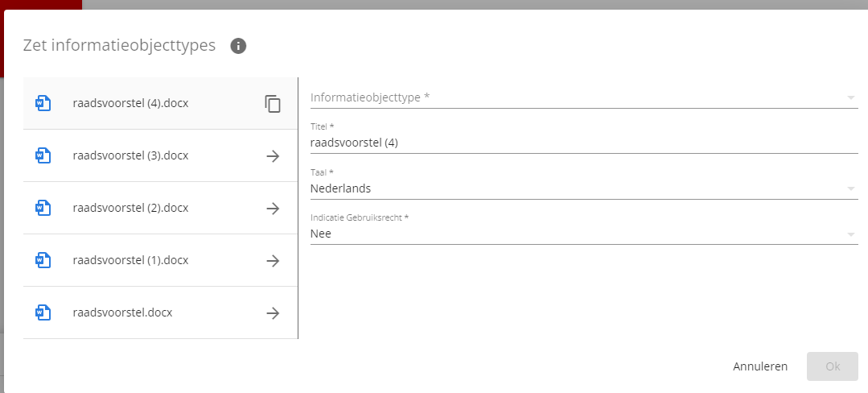The width and height of the screenshot is (868, 393).
Task: Click the info icon beside Zet informatieobjecttypes
Action: (238, 45)
